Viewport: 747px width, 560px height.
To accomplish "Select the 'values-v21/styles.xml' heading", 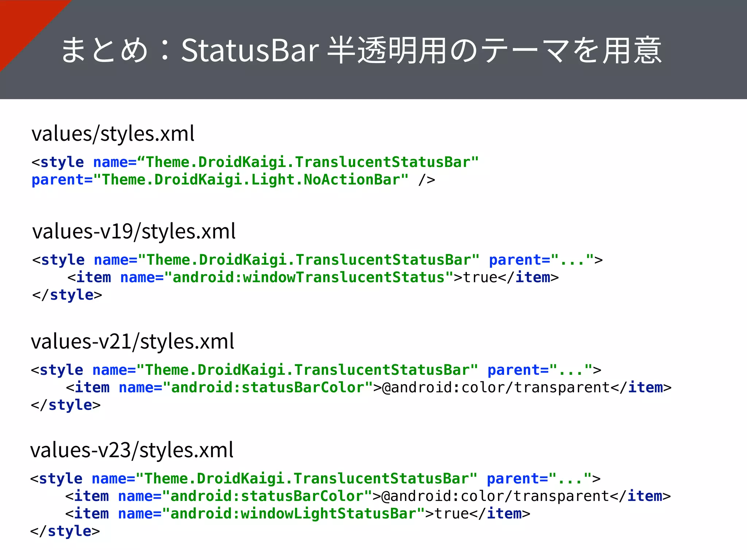I will (x=132, y=342).
